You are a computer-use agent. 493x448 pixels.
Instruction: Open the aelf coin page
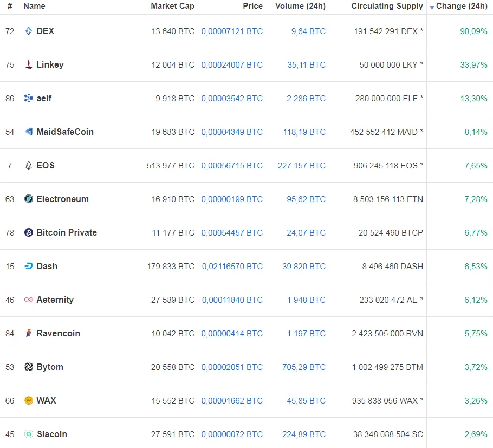(44, 98)
